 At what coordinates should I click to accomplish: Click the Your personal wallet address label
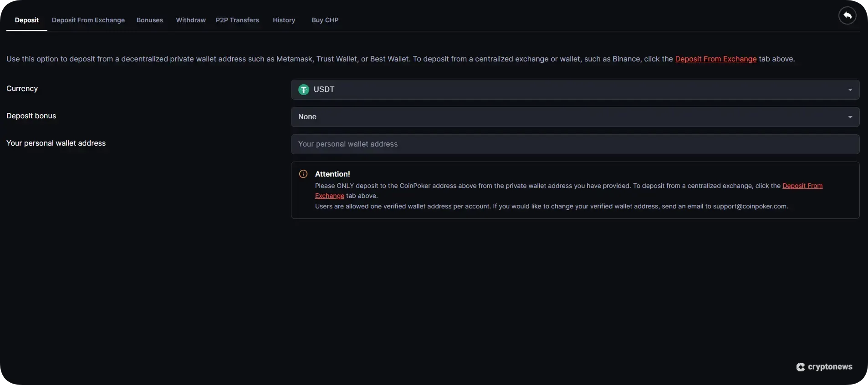tap(56, 143)
